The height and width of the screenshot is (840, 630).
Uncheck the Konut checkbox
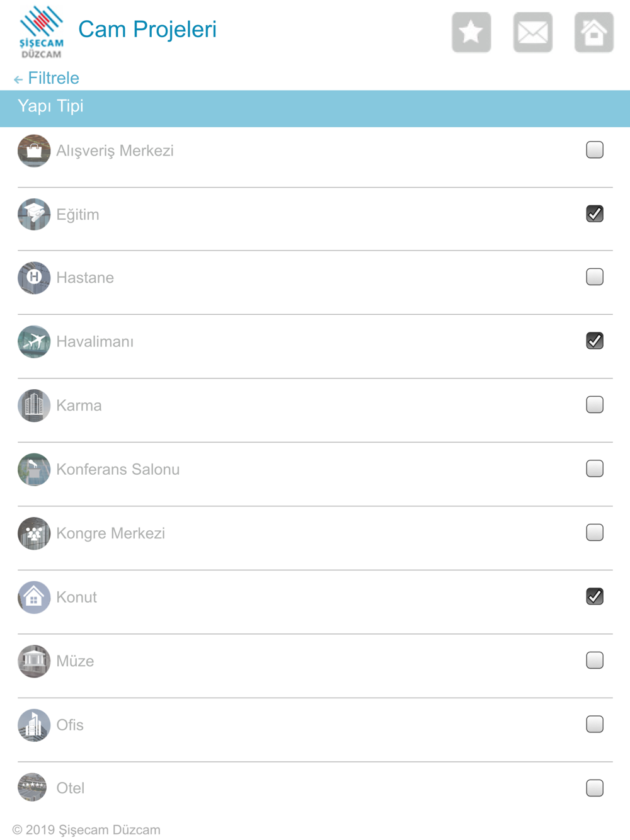click(x=595, y=596)
